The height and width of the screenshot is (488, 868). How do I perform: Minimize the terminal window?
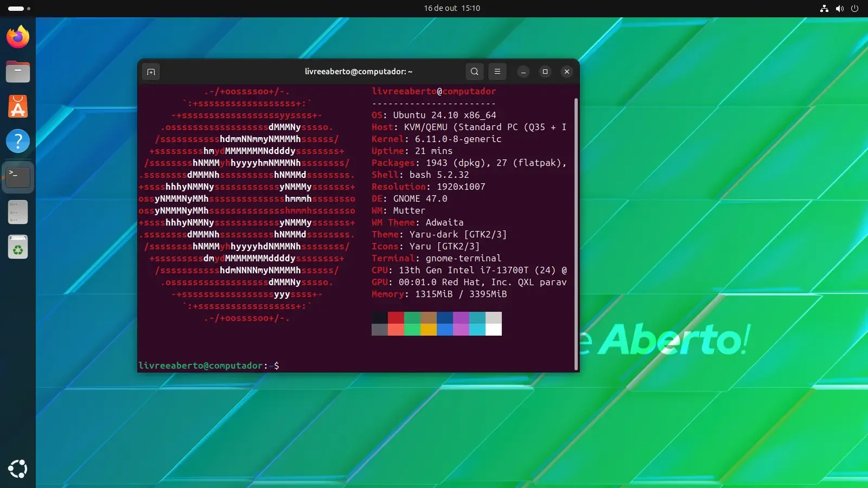[x=524, y=72]
